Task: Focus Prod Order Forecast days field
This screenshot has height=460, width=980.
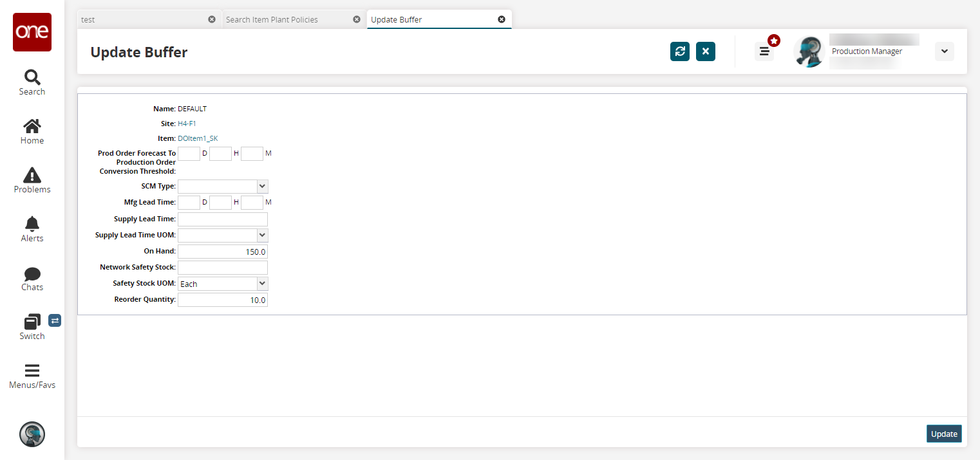Action: (189, 154)
